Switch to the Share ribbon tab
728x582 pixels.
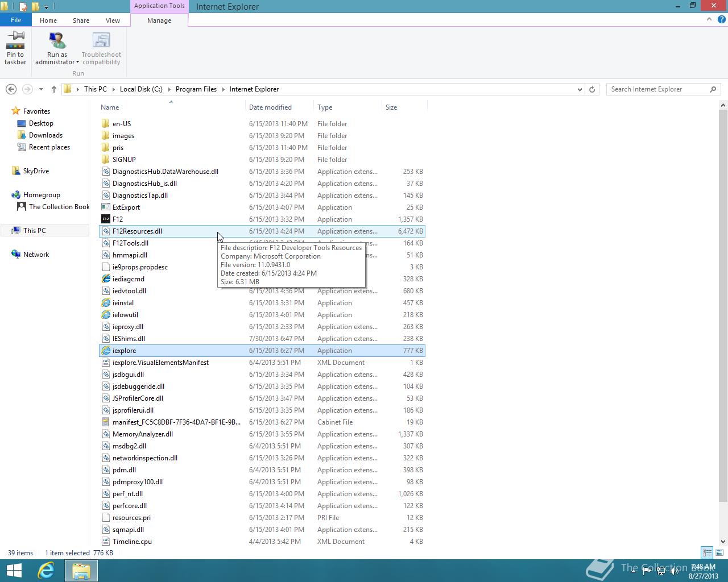click(x=81, y=20)
